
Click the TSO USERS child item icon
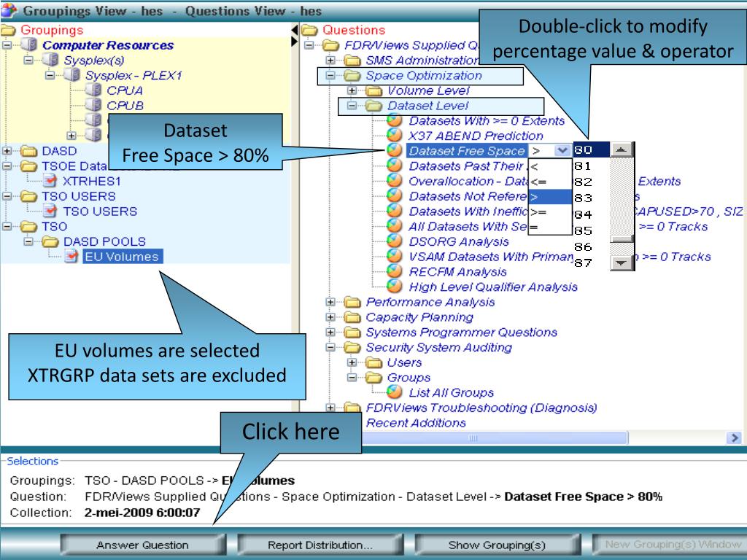(x=50, y=211)
